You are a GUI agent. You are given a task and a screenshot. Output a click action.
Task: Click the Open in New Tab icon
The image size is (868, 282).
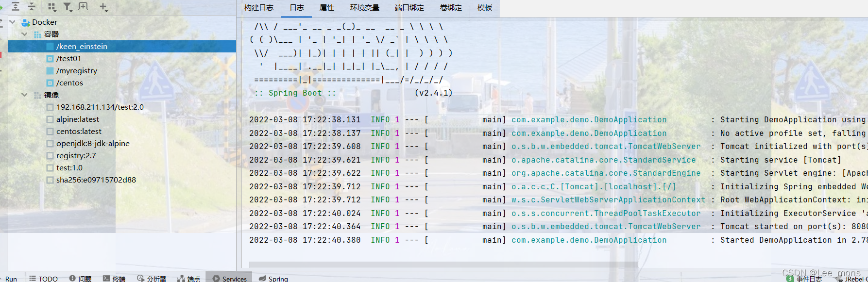pos(83,6)
